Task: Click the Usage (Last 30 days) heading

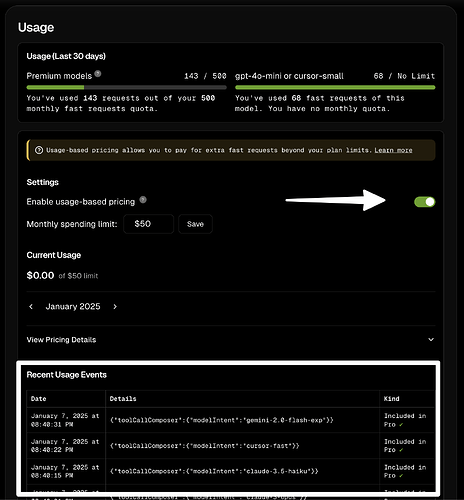Action: (66, 56)
